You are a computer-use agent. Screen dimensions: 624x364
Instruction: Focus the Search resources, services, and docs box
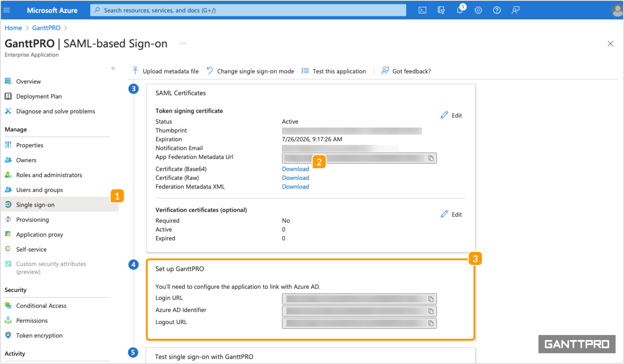pyautogui.click(x=248, y=10)
